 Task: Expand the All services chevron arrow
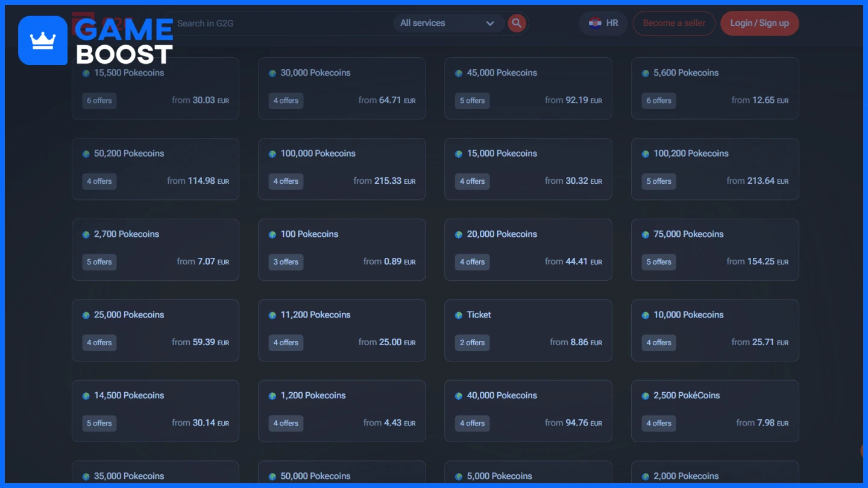click(490, 23)
